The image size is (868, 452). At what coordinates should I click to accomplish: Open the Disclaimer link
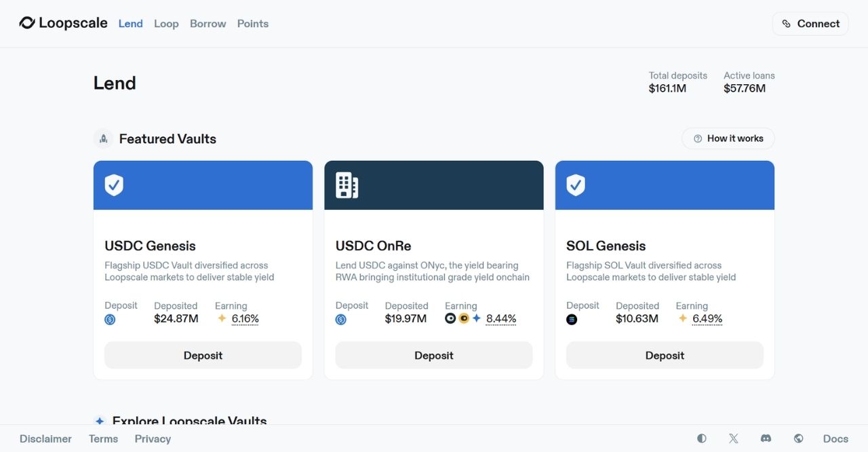pyautogui.click(x=45, y=439)
